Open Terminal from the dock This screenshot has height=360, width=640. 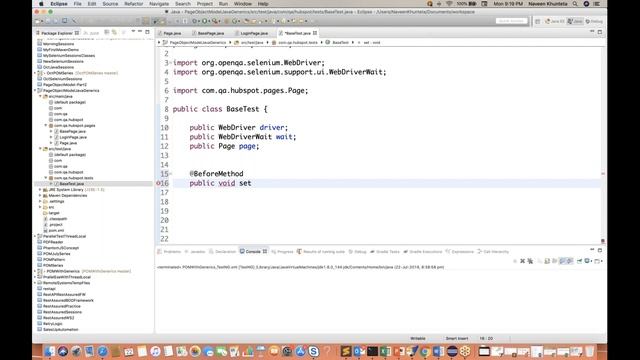pos(372,351)
